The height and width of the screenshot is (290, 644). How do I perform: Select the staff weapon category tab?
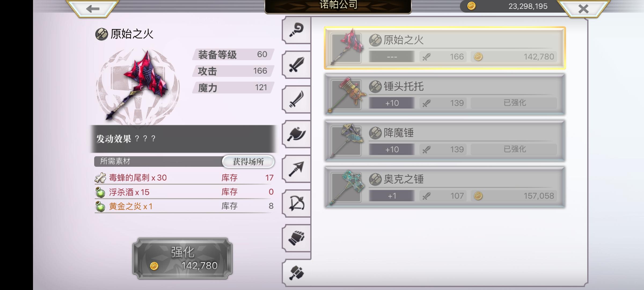click(297, 30)
